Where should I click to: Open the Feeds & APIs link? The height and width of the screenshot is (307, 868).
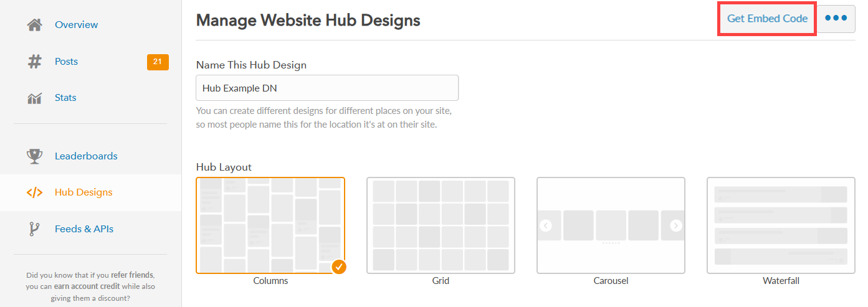(x=84, y=229)
